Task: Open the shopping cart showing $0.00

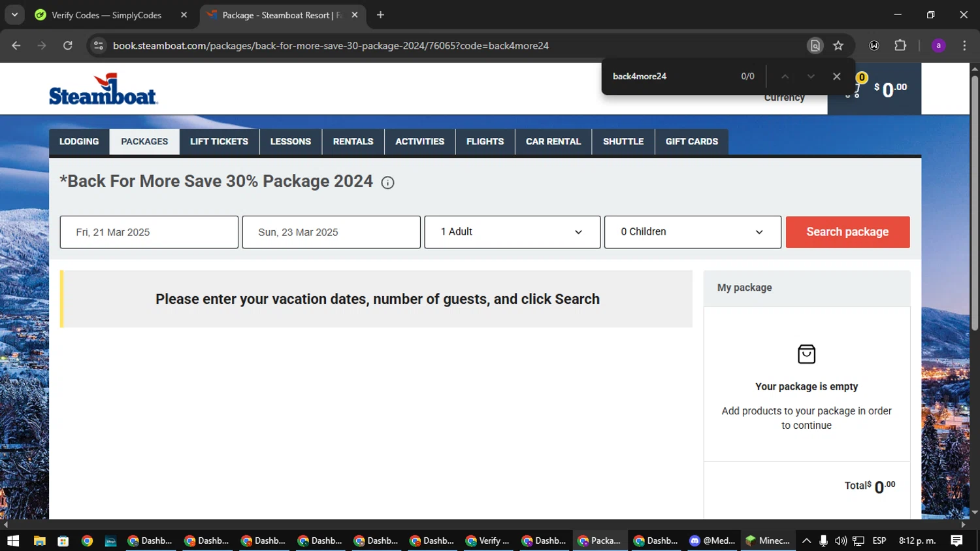Action: pos(874,89)
